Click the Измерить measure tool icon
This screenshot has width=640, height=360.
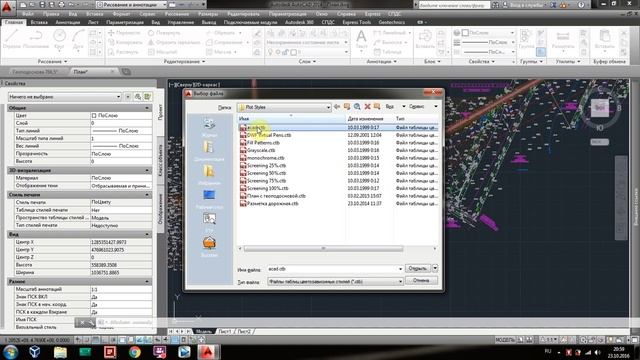pyautogui.click(x=563, y=40)
